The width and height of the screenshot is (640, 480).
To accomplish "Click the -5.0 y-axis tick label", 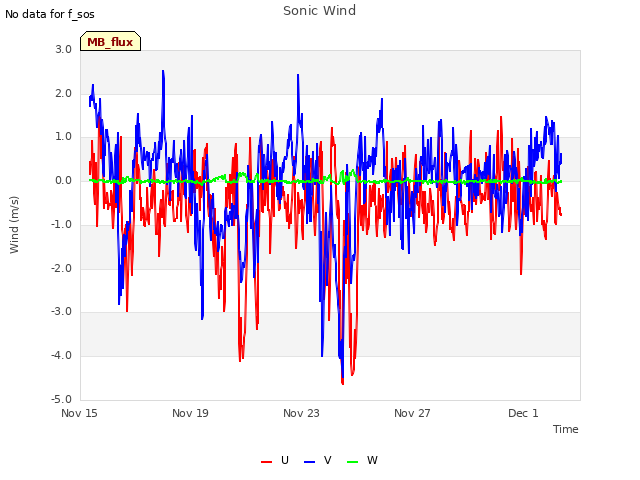I will 61,399.
